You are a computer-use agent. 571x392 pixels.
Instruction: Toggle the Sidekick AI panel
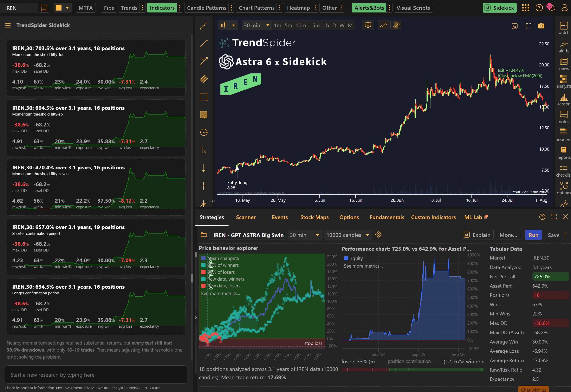[x=500, y=8]
